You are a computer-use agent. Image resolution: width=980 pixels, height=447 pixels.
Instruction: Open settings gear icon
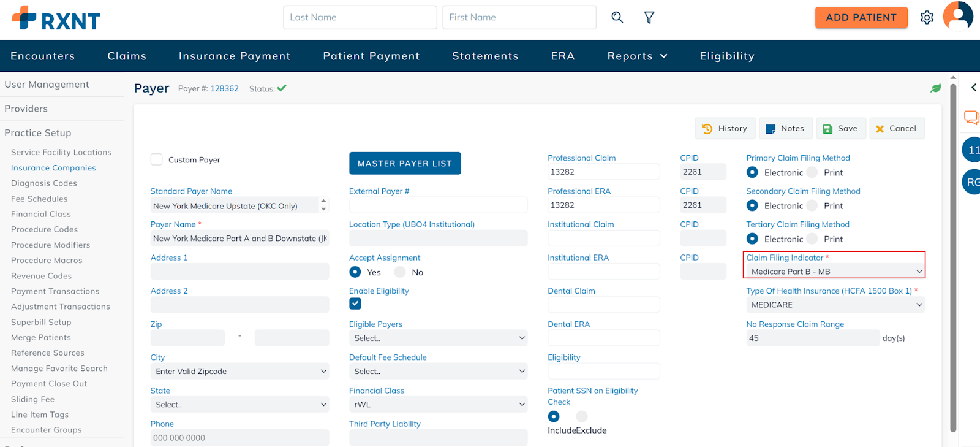[x=927, y=18]
